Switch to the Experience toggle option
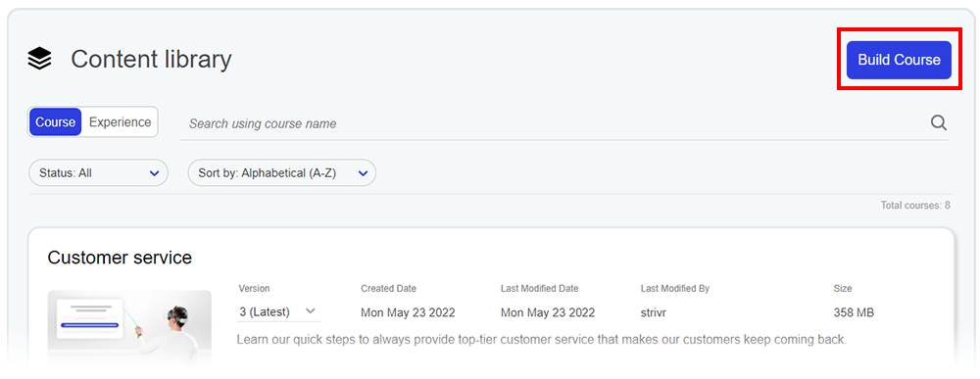 (x=120, y=121)
